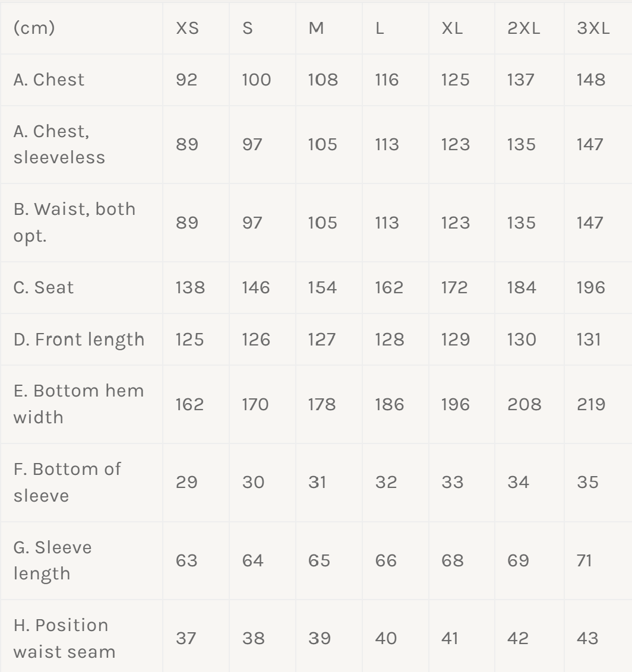This screenshot has width=632, height=672.
Task: Click seat value 196 for 3XL
Action: [590, 287]
